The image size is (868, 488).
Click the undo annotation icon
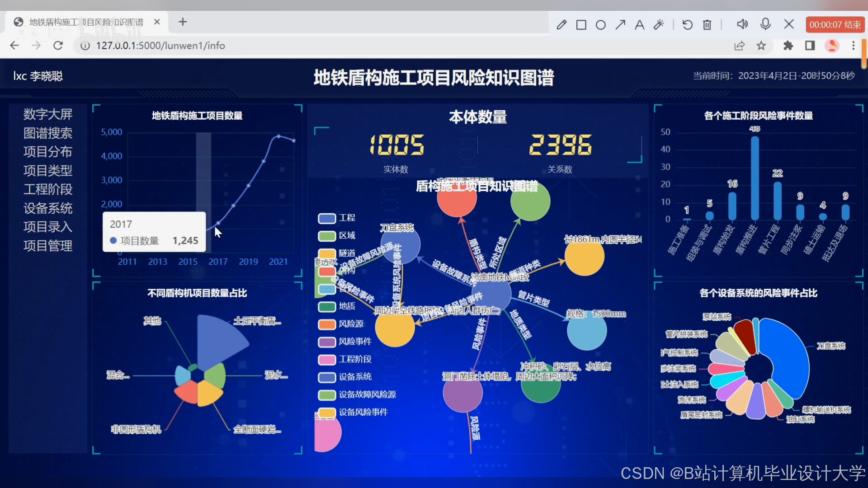tap(687, 25)
